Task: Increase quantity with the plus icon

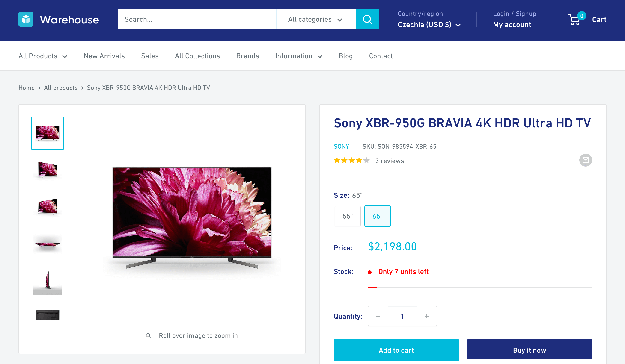Action: tap(427, 316)
